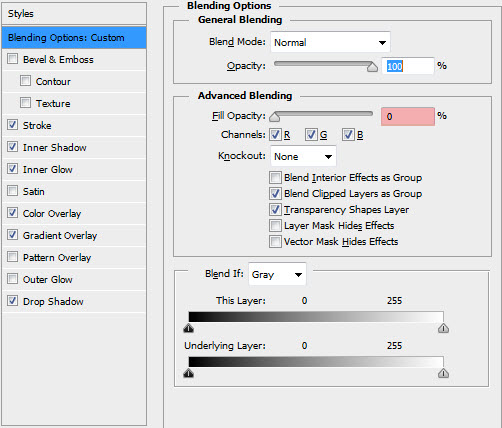
Task: Check Blend Interior Effects as Group
Action: click(x=275, y=177)
